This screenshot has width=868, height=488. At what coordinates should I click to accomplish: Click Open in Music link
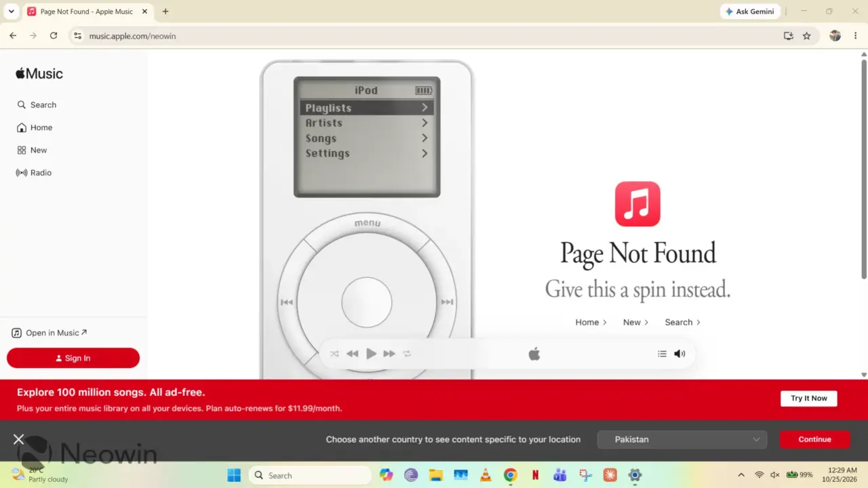(x=50, y=333)
